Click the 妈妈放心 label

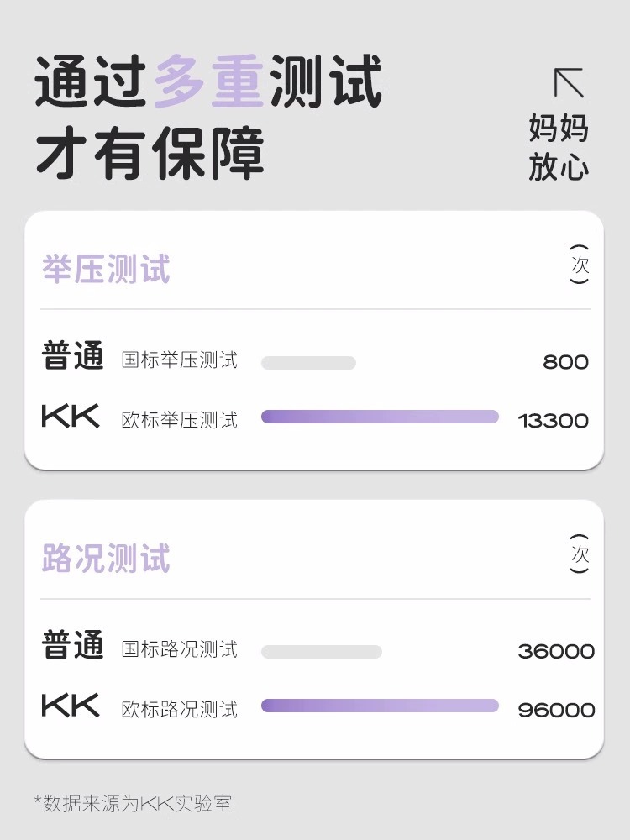pyautogui.click(x=559, y=148)
